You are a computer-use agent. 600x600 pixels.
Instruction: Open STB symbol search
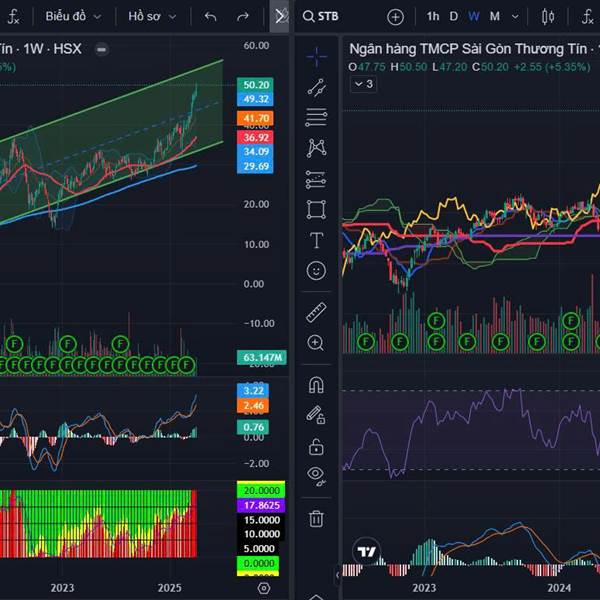[x=321, y=16]
